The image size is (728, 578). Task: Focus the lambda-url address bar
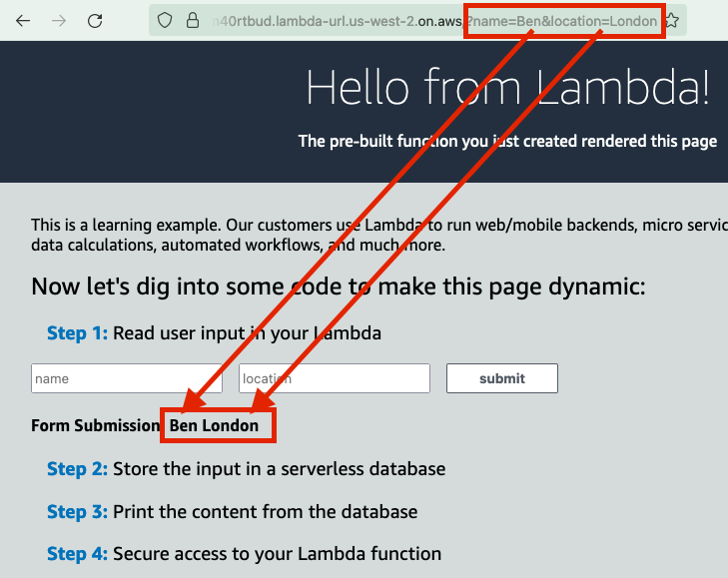point(417,20)
